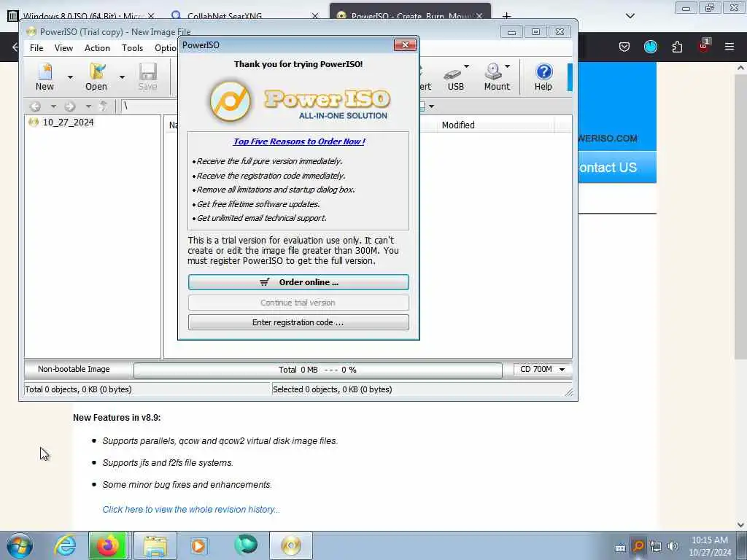Open the dropdown arrow beside New
This screenshot has width=747, height=560.
70,77
